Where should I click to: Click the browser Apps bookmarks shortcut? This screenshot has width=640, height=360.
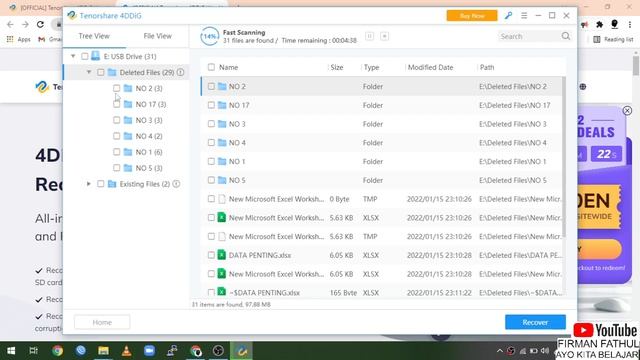[19, 39]
